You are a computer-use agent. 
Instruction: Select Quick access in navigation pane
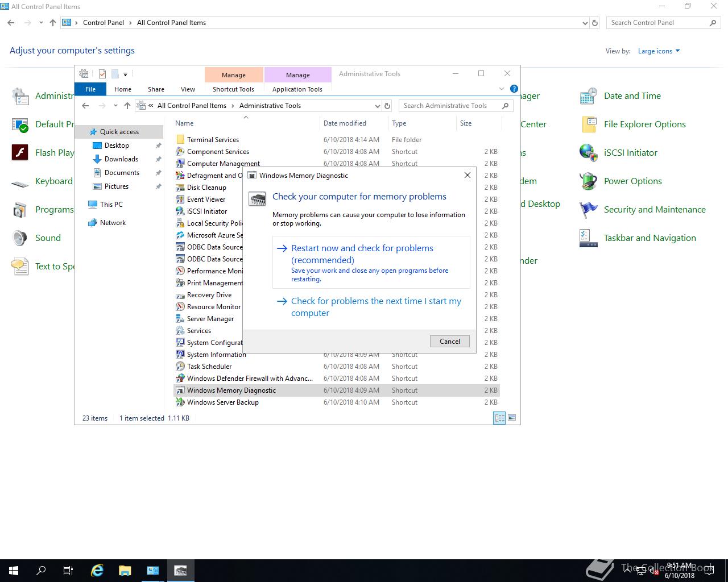pos(119,132)
